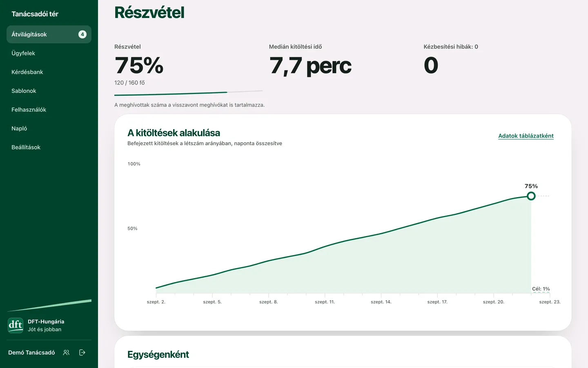Click the 50% axis label
Image resolution: width=588 pixels, height=368 pixels.
click(132, 229)
